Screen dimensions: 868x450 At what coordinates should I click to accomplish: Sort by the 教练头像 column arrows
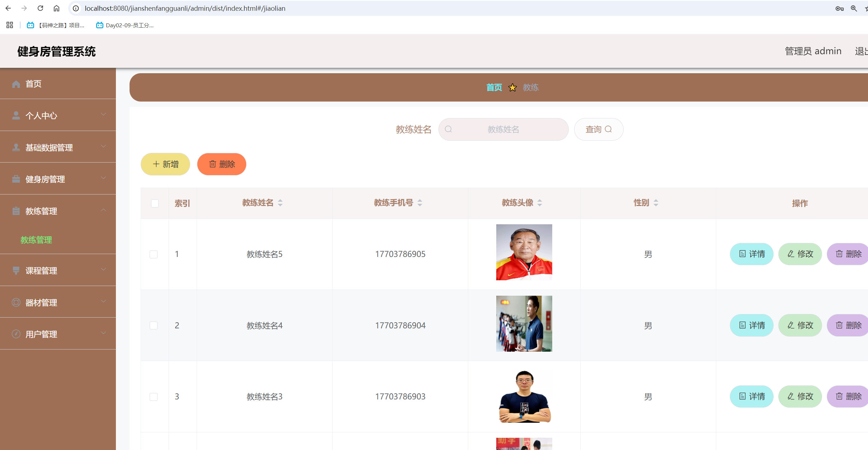pyautogui.click(x=540, y=203)
